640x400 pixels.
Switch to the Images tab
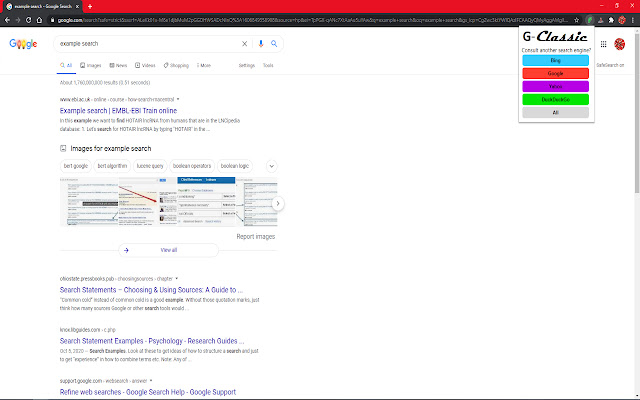91,65
